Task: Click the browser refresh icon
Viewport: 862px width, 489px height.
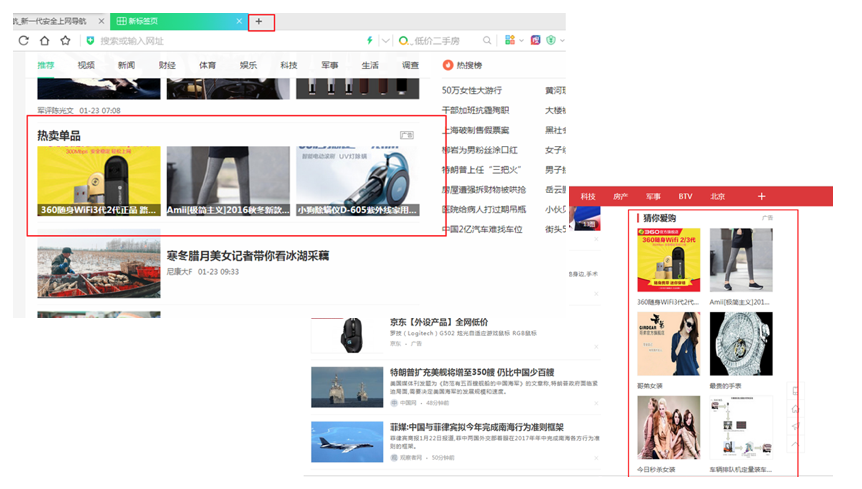Action: click(22, 41)
